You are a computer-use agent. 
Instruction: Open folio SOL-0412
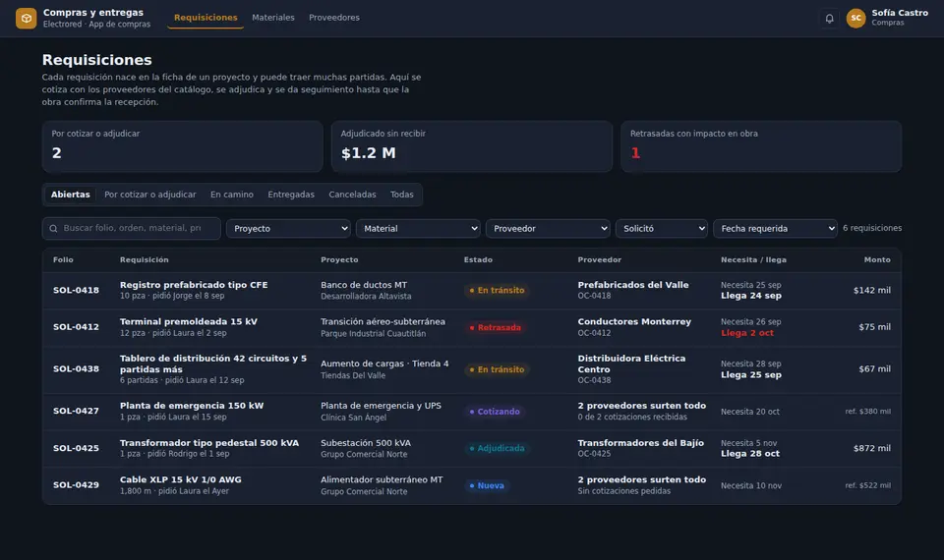click(x=76, y=326)
